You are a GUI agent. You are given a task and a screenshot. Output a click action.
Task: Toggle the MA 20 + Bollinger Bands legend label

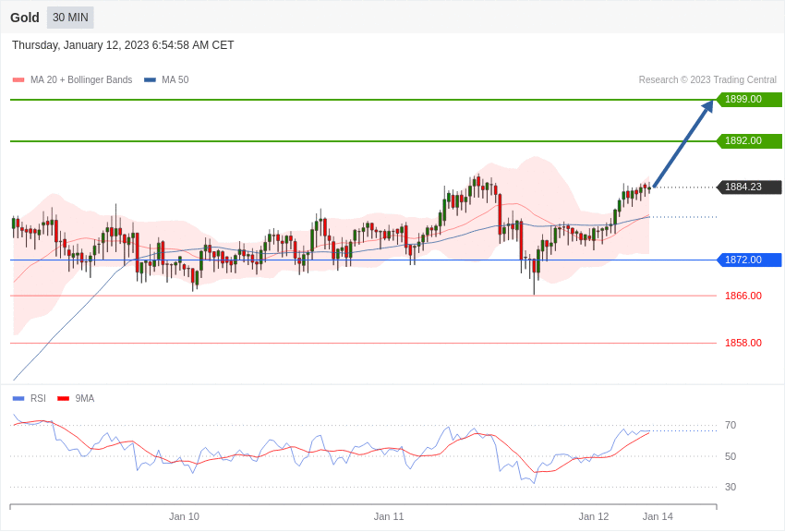click(81, 80)
